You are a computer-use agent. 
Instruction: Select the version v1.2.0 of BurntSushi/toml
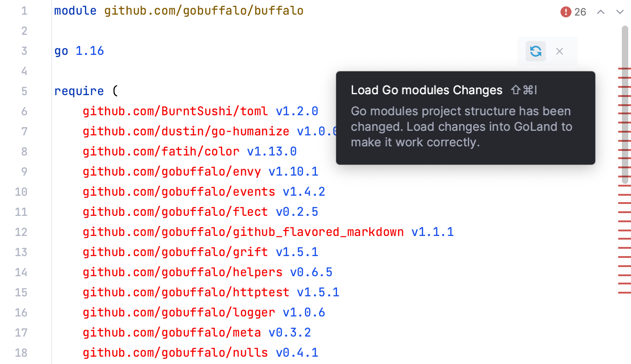tap(297, 111)
